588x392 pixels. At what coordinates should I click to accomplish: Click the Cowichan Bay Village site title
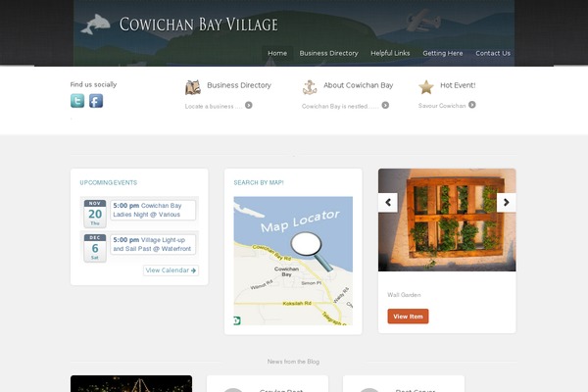pos(199,24)
